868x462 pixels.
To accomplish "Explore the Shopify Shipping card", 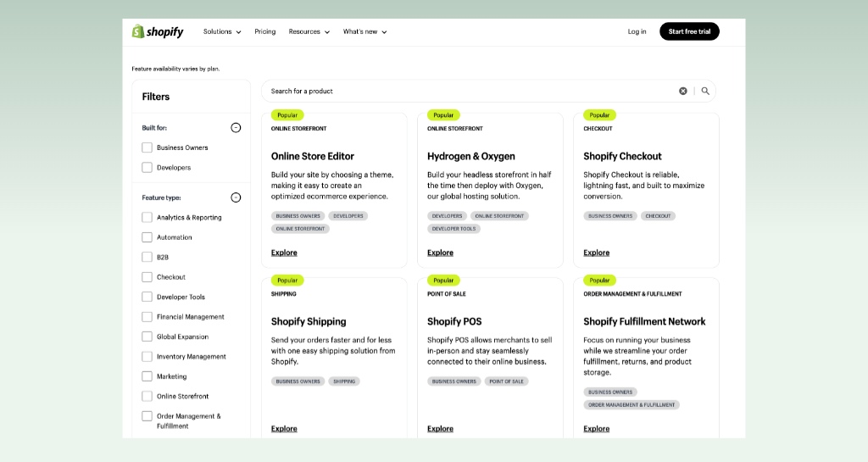I will (284, 429).
